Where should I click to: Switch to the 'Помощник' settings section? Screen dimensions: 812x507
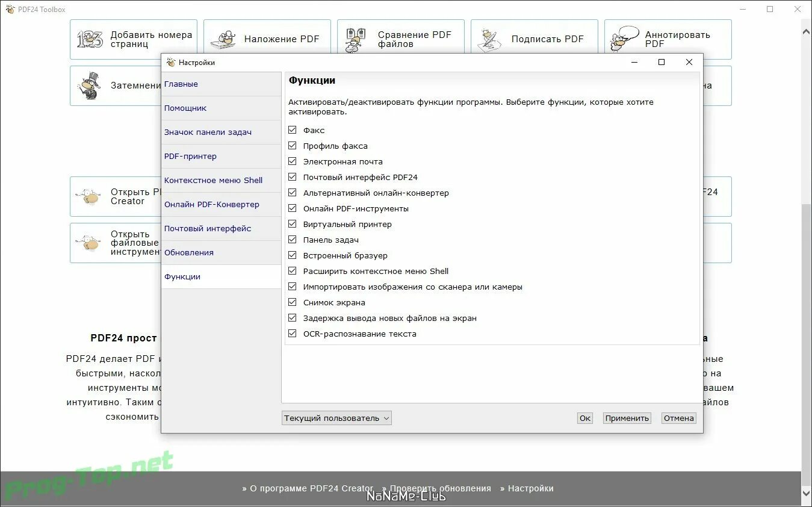tap(221, 108)
